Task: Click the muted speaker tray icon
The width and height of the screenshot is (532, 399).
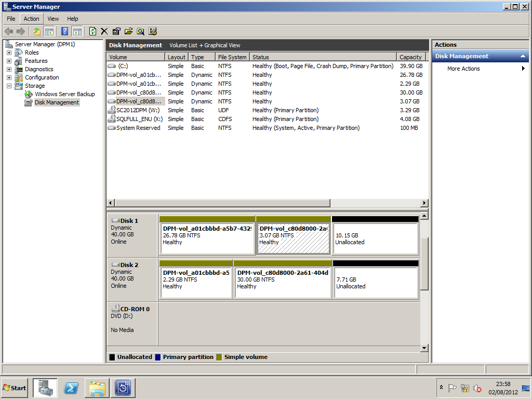Action: [477, 388]
